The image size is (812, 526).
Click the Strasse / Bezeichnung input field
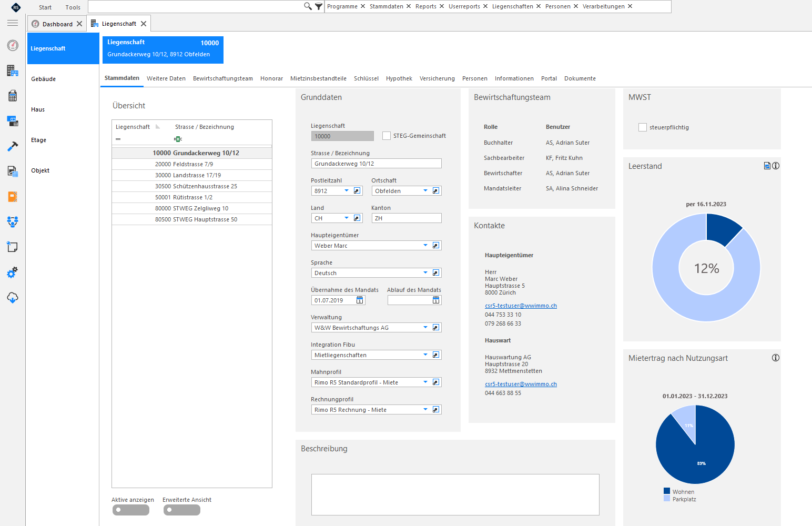376,164
